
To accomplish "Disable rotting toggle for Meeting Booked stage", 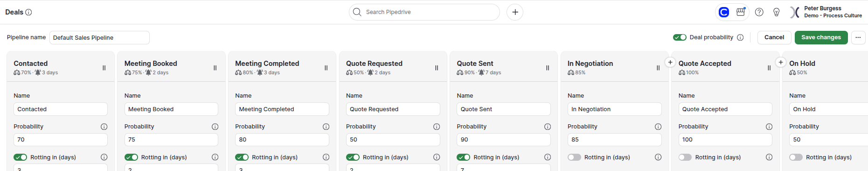I will click(x=131, y=157).
